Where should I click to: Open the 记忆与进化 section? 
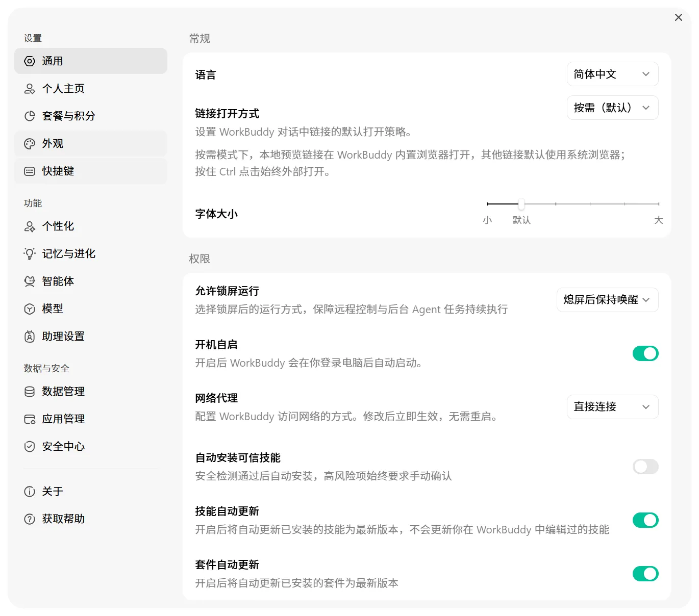pyautogui.click(x=91, y=254)
